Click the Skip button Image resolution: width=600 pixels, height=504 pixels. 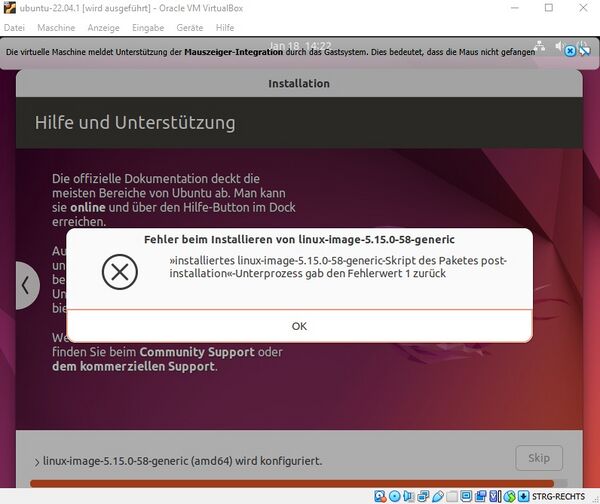(x=538, y=458)
